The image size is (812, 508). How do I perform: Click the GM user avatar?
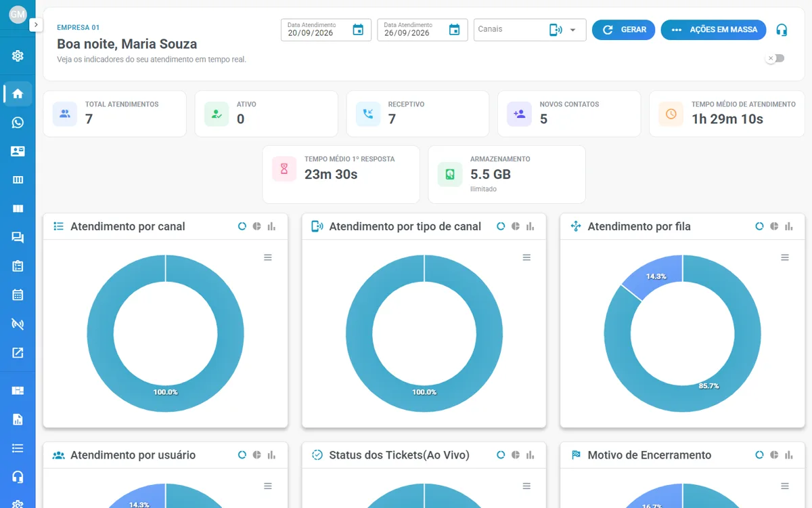(x=18, y=14)
